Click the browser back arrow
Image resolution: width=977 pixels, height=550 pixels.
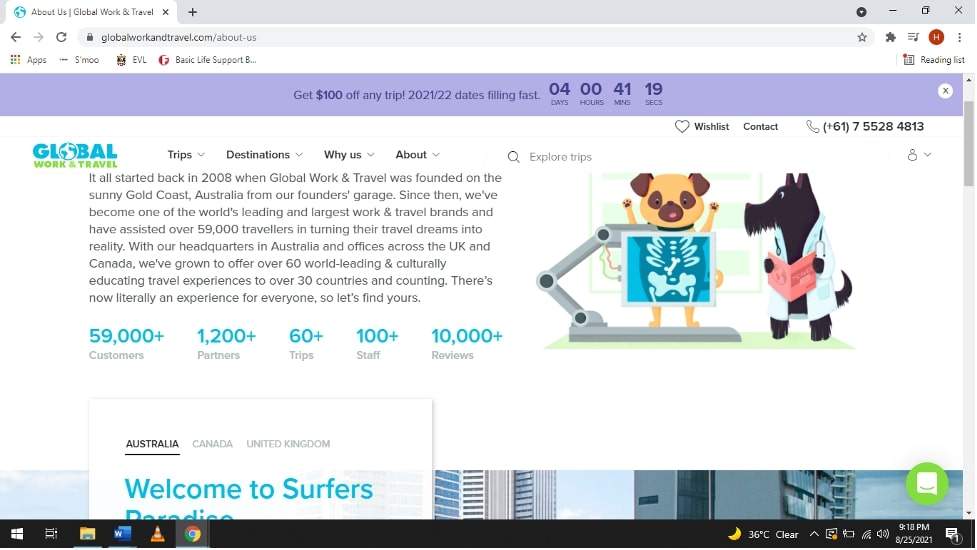point(16,37)
